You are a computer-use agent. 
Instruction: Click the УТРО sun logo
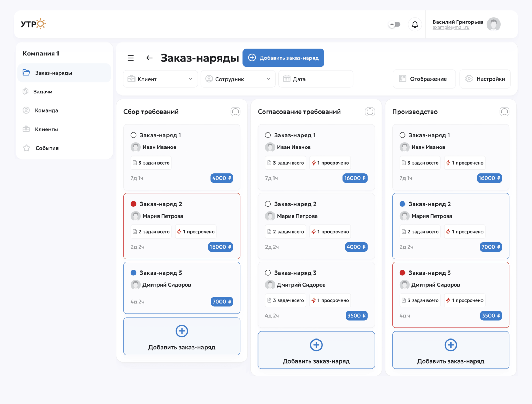[x=33, y=24]
